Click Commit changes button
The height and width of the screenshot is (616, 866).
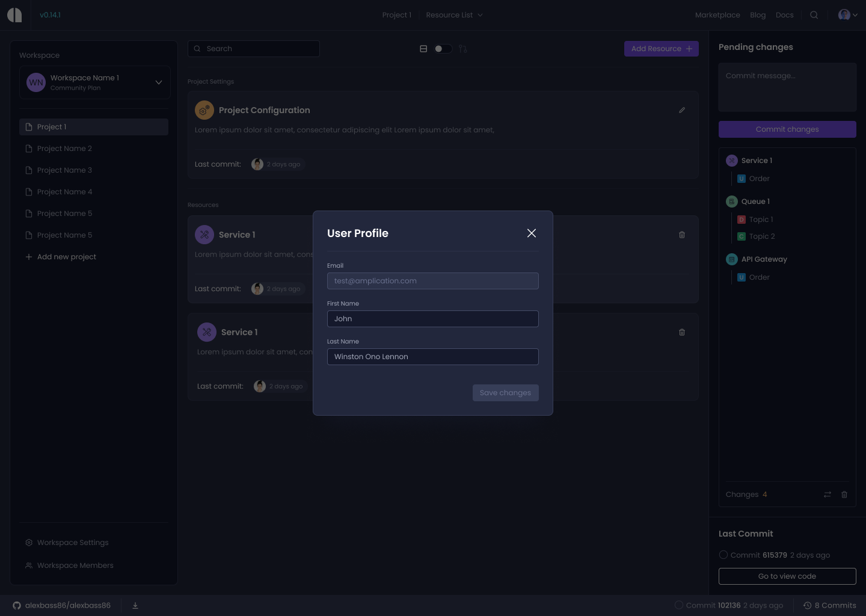[x=787, y=129]
